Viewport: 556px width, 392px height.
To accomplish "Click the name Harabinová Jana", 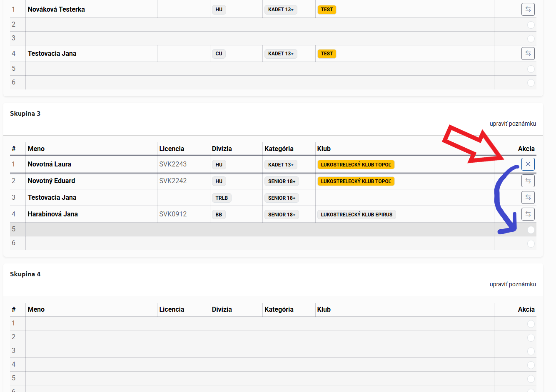I will [53, 214].
